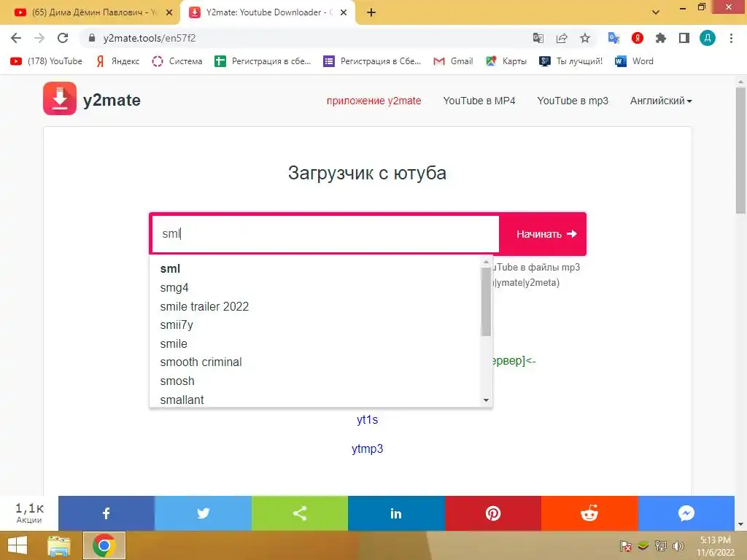Open the ytmp3 link
Viewport: 747px width, 560px height.
click(x=368, y=448)
